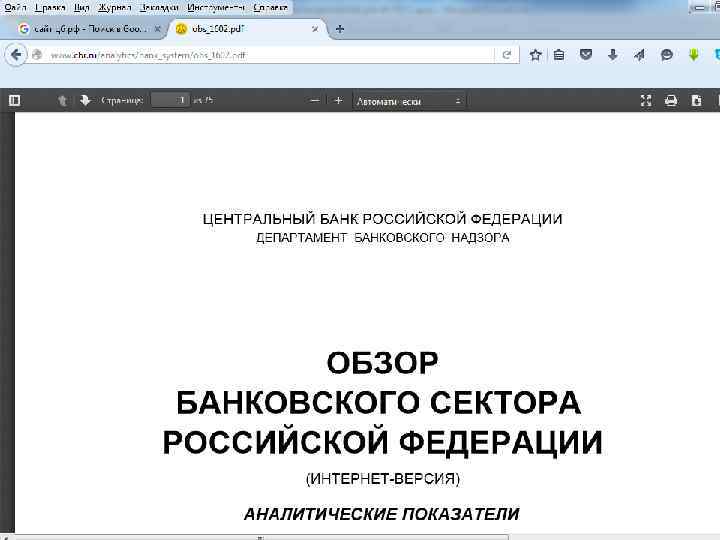Open the Журнал menu

115,7
